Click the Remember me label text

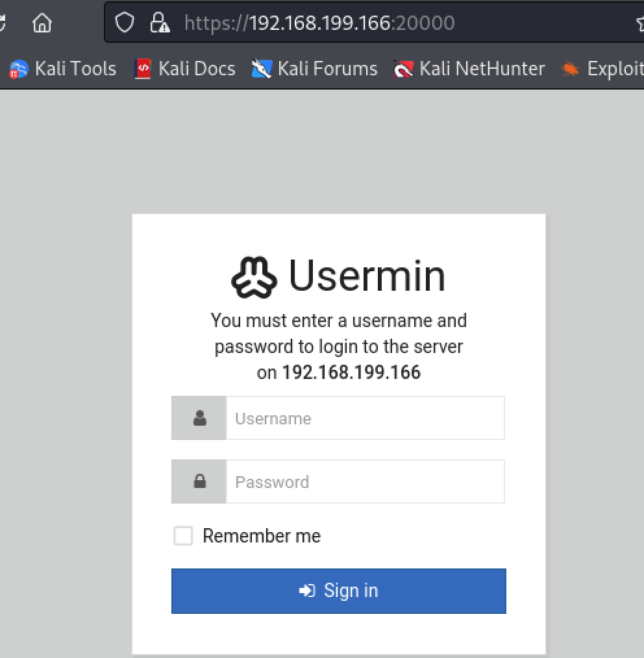coord(261,536)
